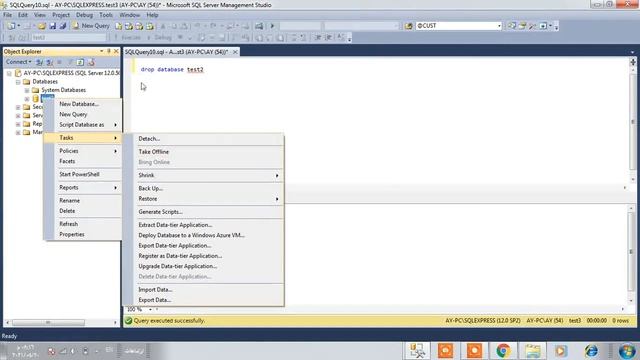
Task: Open the View menu
Action: coord(40,15)
